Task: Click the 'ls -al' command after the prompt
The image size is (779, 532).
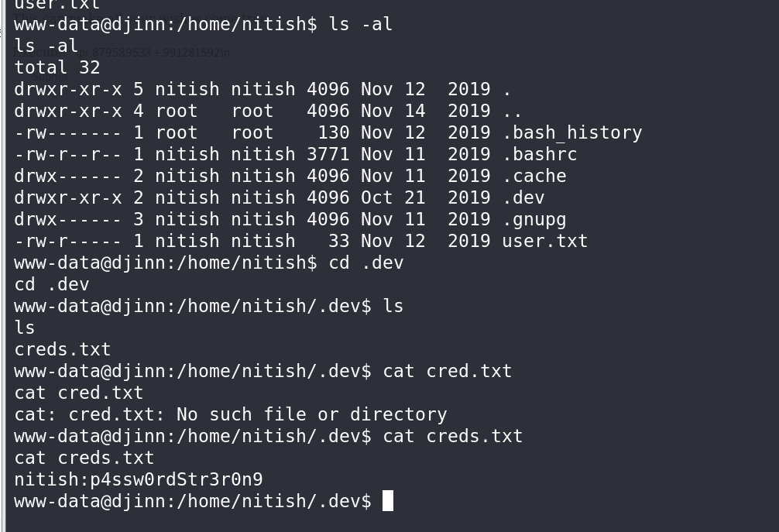Action: pos(361,24)
